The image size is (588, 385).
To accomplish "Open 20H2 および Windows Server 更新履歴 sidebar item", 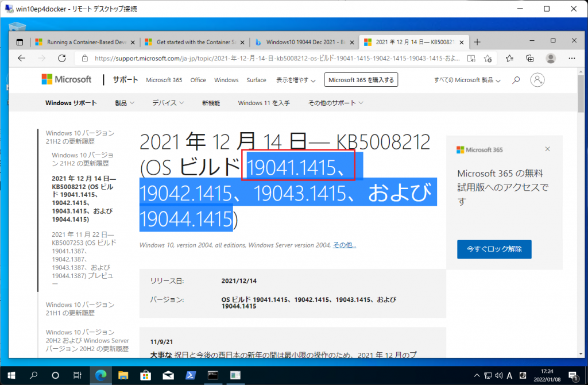I will pyautogui.click(x=87, y=340).
